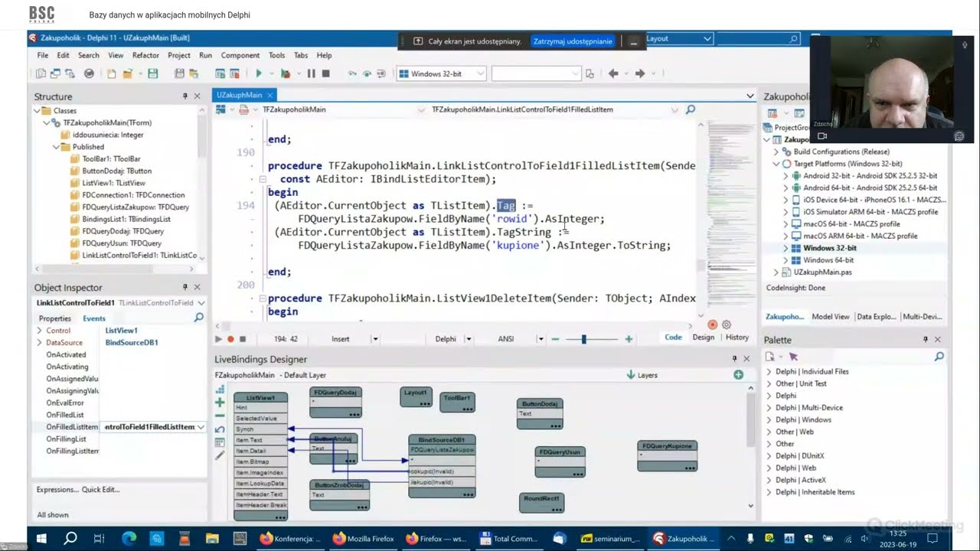Expand the Delphi | Multi-Device palette category
The image size is (980, 551).
[769, 408]
